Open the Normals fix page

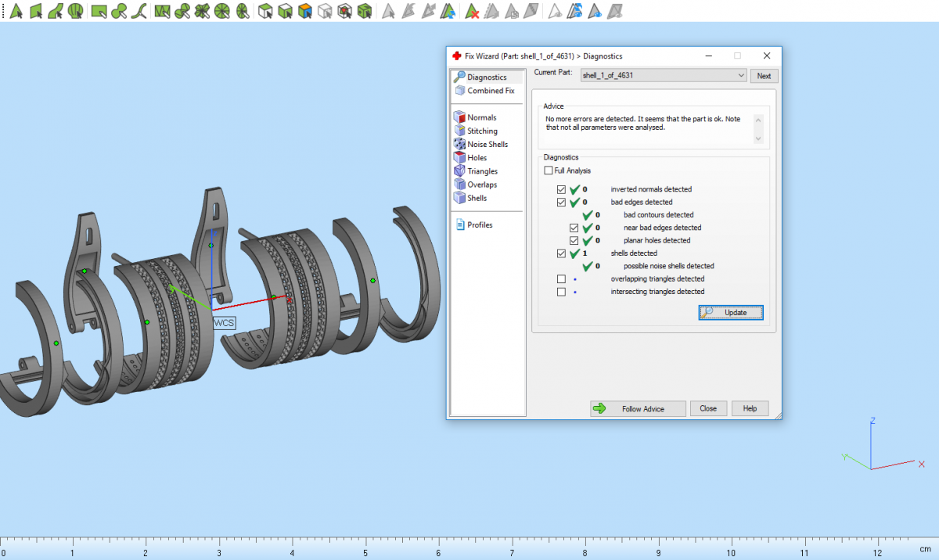click(x=481, y=117)
